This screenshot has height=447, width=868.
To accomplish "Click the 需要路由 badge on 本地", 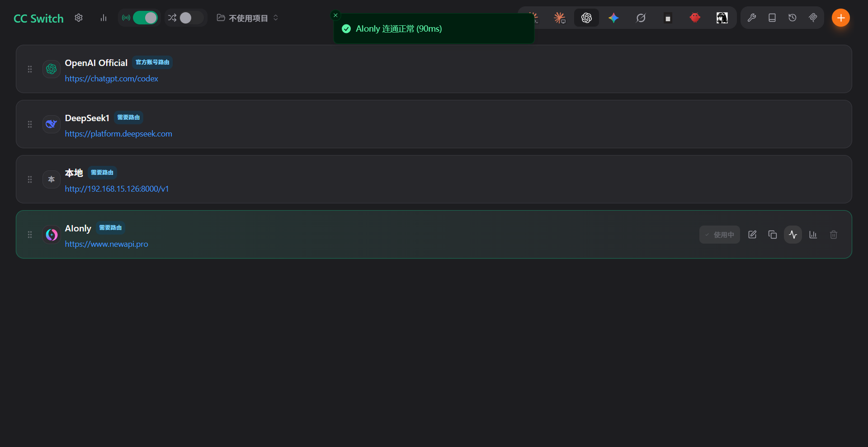I will 102,173.
